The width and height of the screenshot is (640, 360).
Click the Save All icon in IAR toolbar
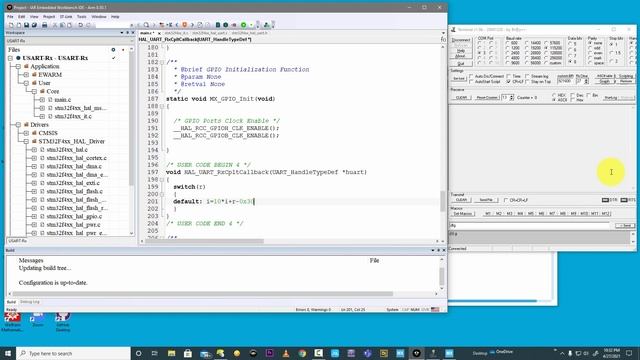click(x=34, y=25)
